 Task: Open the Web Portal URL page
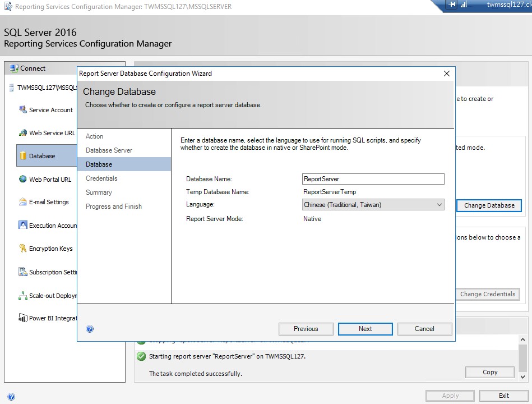point(50,179)
